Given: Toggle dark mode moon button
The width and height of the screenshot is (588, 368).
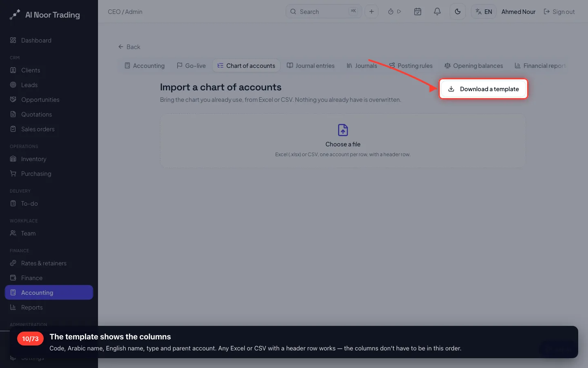Looking at the screenshot, I should [457, 11].
